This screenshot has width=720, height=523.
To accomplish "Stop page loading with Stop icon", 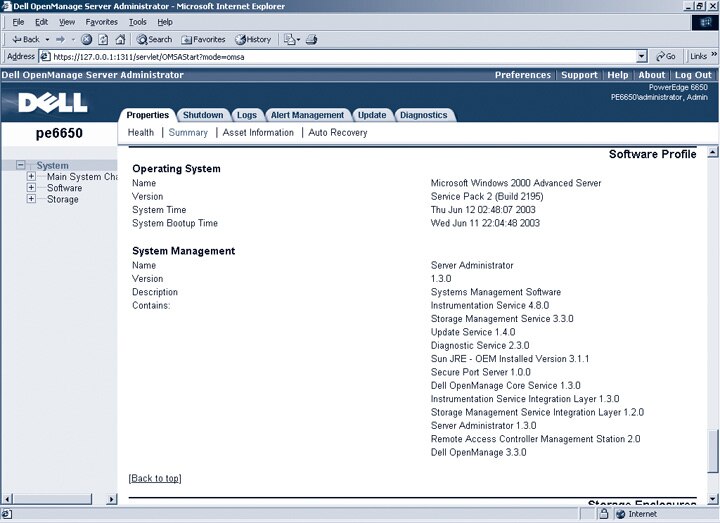I will 86,39.
